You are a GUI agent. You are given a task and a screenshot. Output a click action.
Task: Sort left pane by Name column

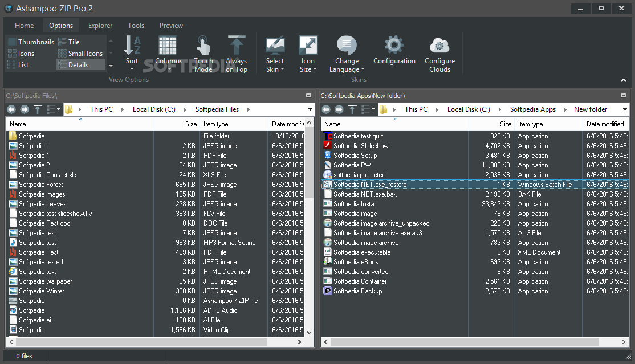80,124
